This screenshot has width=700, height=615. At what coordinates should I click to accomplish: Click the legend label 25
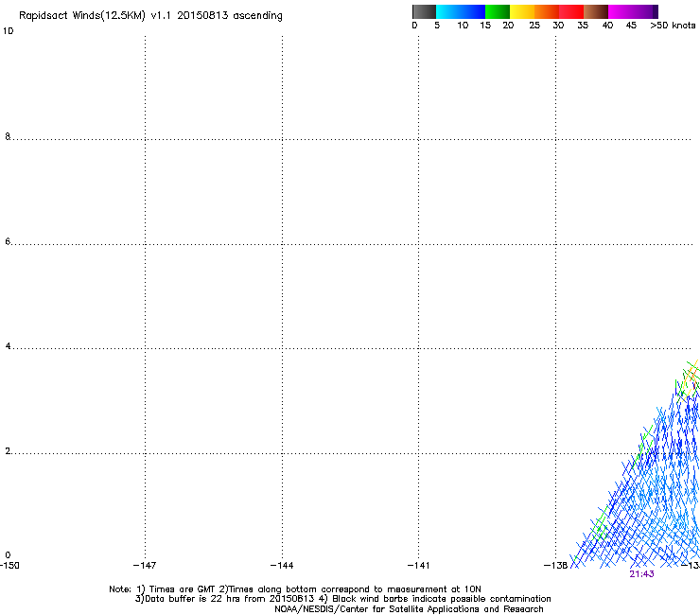tap(534, 26)
